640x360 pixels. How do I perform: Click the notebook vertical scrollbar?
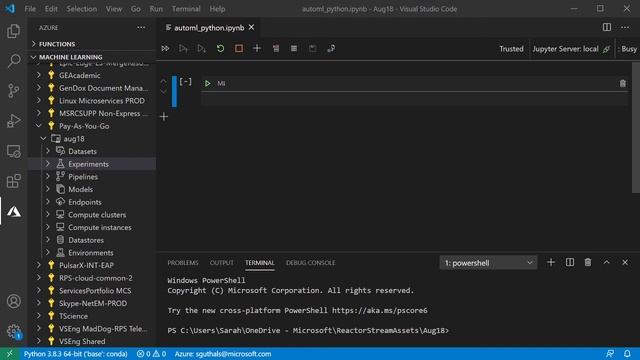[x=636, y=127]
